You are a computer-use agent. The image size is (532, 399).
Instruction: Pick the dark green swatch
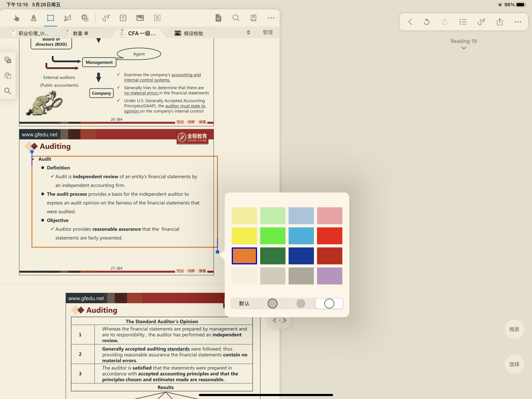point(273,256)
